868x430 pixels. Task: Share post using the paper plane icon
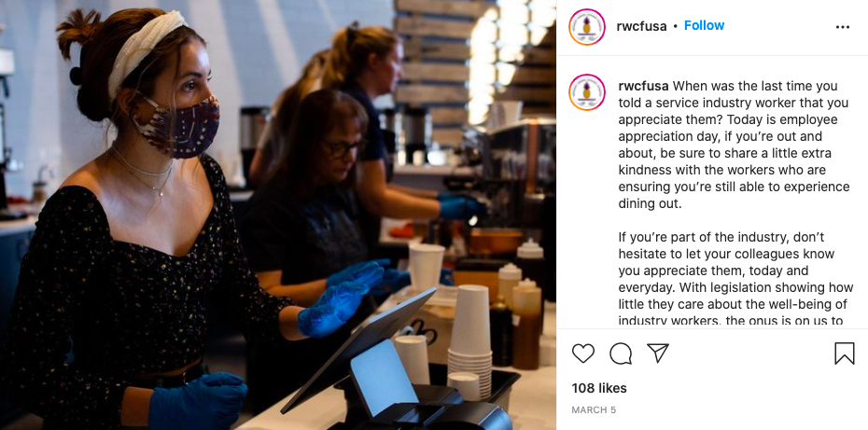[658, 353]
